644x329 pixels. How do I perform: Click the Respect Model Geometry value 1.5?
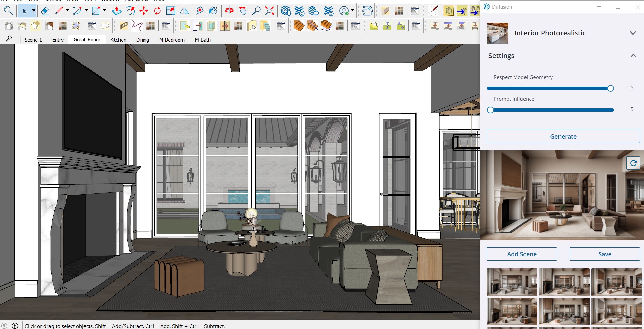click(x=630, y=88)
